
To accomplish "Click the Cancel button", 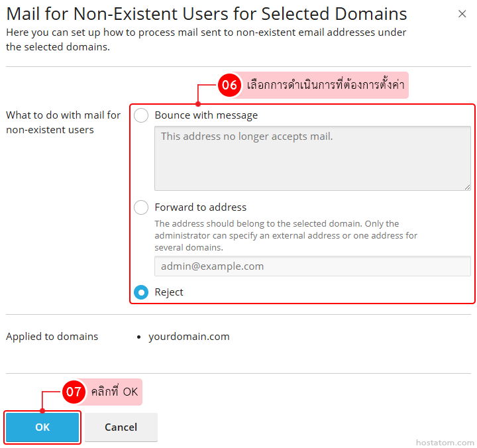I will pos(121,427).
